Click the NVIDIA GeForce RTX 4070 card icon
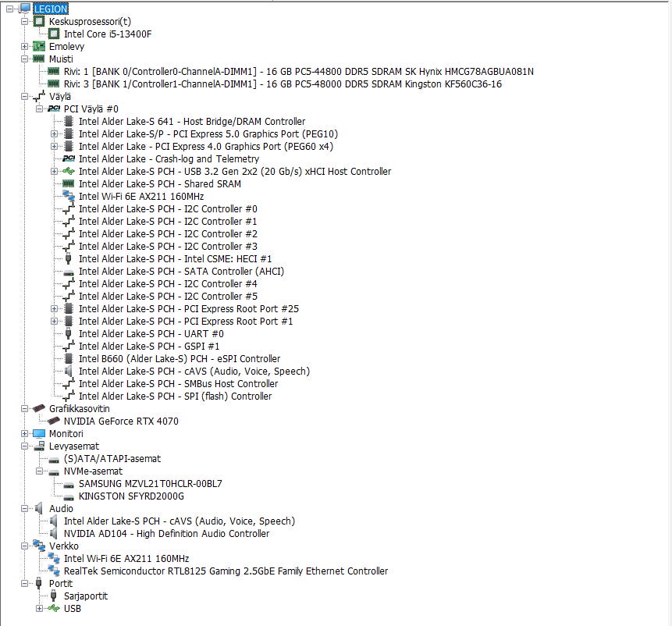Viewport: 672px width, 626px height. pos(54,421)
